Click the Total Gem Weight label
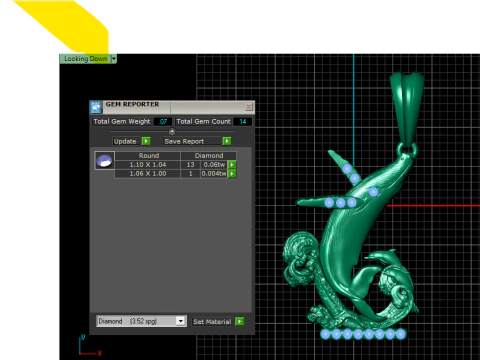The image size is (480, 360). 122,122
